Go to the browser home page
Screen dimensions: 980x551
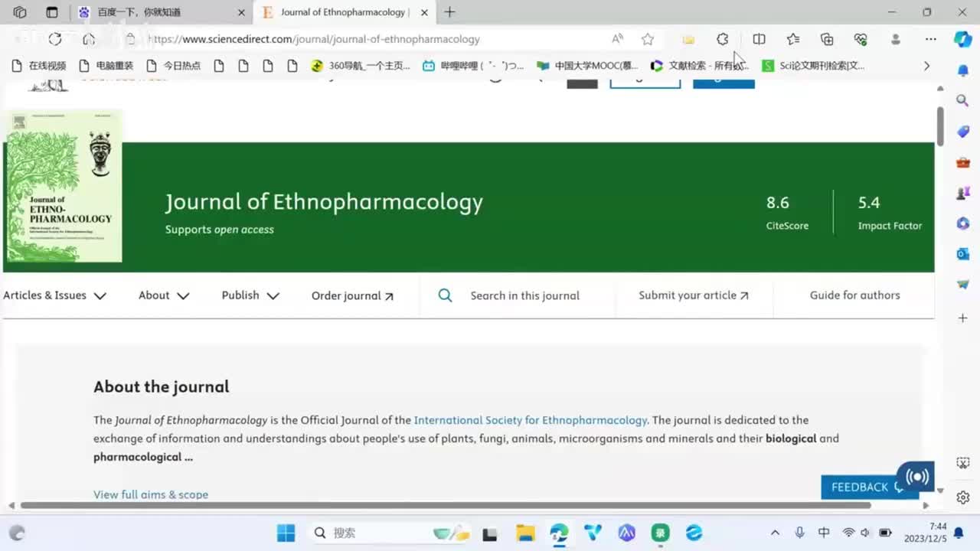89,39
